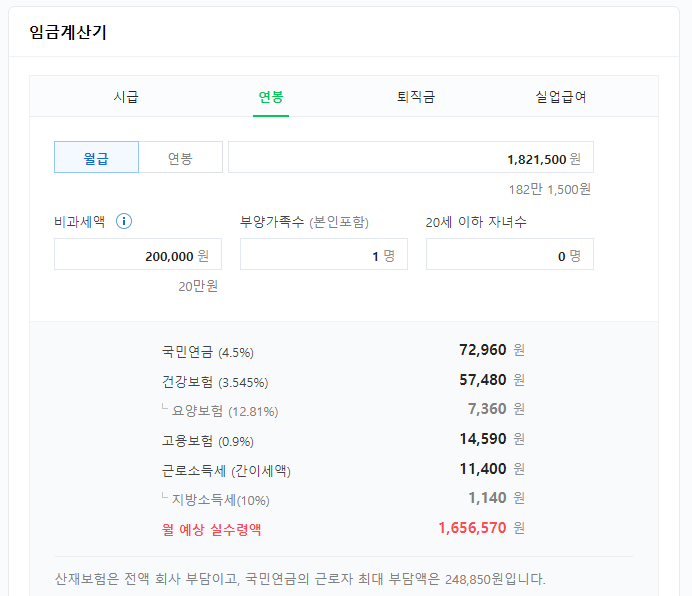Click the salary input showing 1,821,500 원
This screenshot has height=596, width=692.
pos(411,157)
